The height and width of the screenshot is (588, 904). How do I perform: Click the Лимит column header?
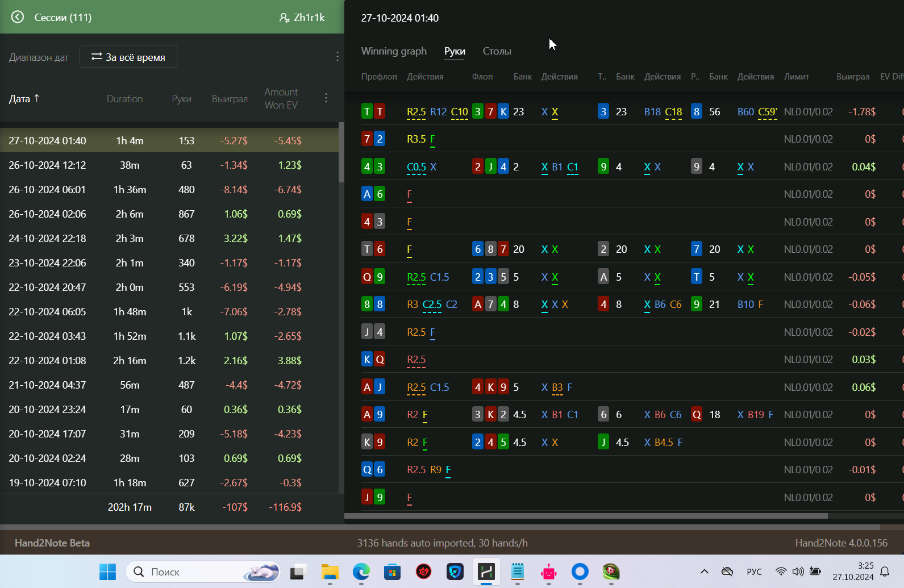797,77
